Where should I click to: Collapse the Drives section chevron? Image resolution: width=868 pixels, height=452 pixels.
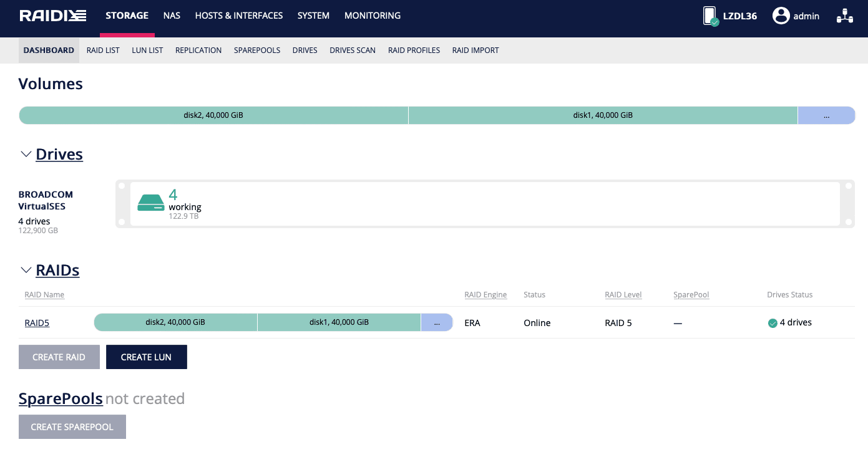pyautogui.click(x=26, y=154)
